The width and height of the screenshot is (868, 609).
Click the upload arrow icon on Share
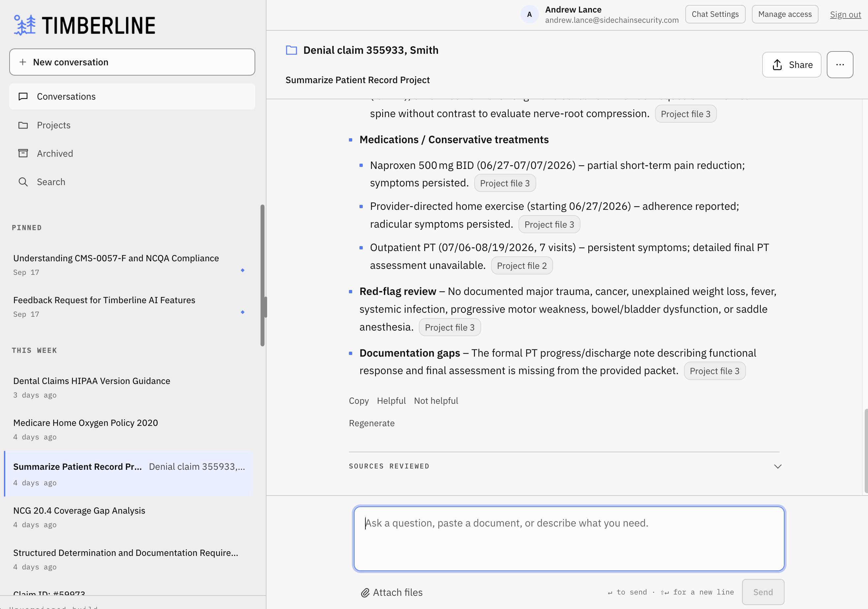click(777, 65)
